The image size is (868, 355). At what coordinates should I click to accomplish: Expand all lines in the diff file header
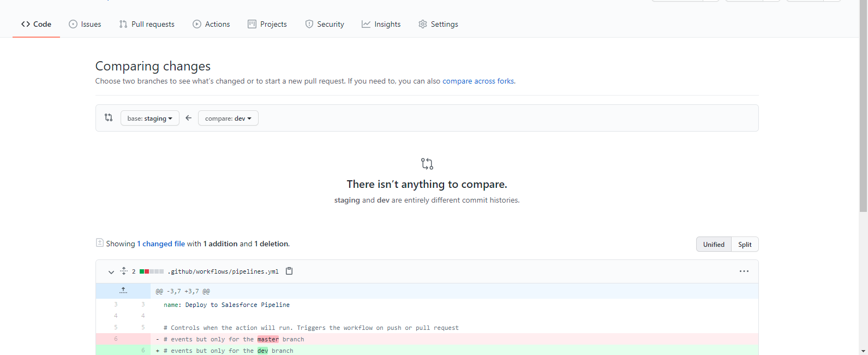click(x=124, y=271)
